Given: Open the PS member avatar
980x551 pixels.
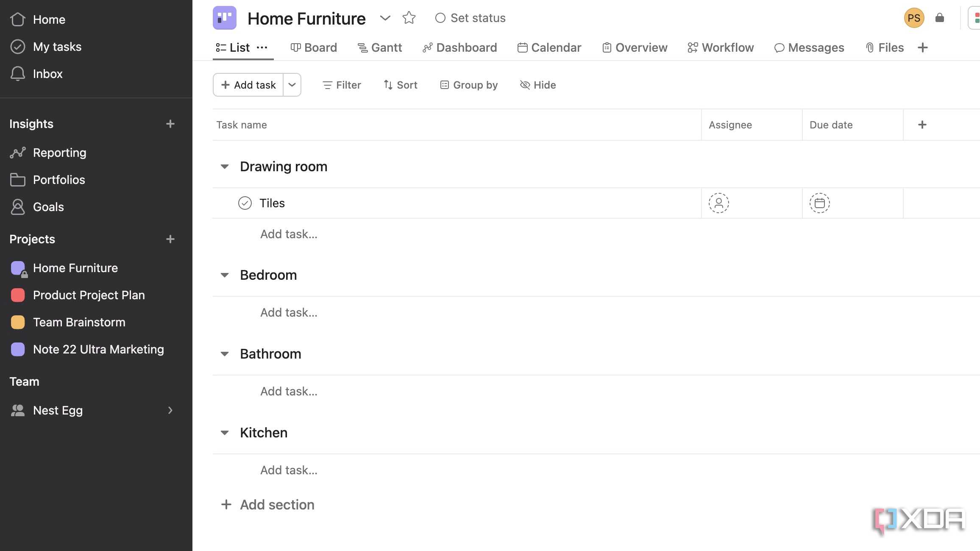Looking at the screenshot, I should (x=914, y=18).
